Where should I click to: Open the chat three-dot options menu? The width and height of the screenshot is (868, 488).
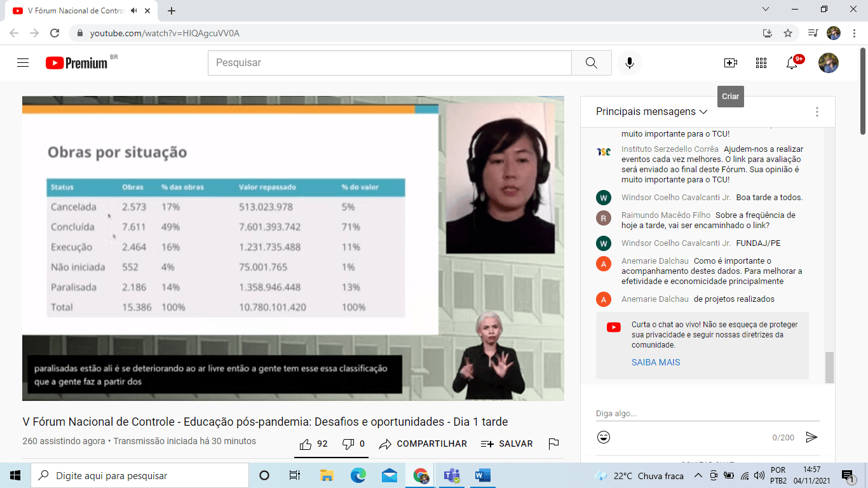tap(817, 112)
